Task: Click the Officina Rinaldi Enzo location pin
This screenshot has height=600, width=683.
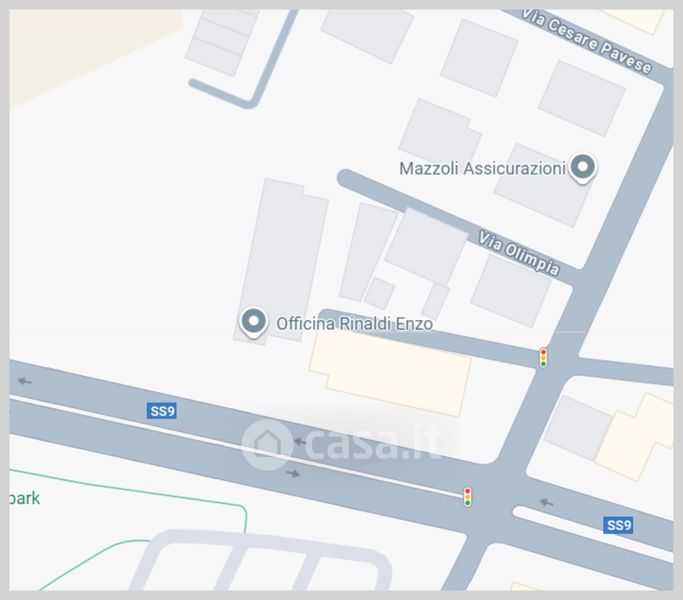Action: click(x=254, y=322)
